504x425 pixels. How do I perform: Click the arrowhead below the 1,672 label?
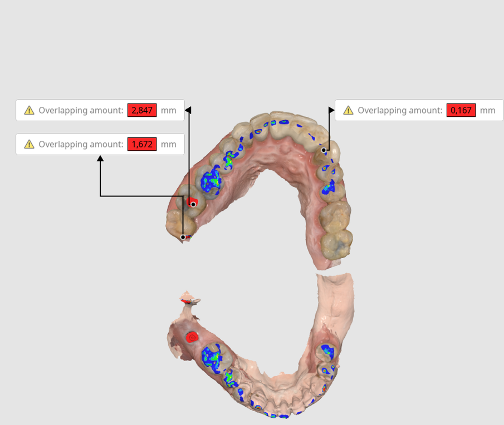tap(100, 159)
